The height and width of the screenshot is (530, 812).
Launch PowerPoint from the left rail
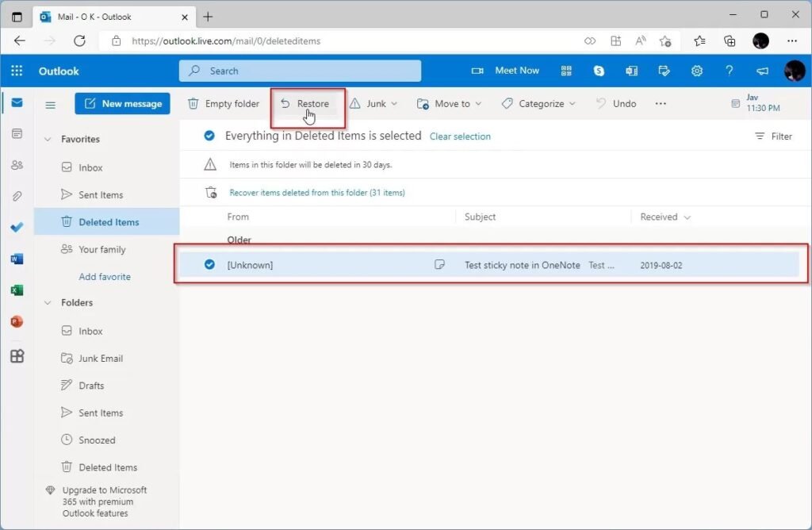[17, 322]
